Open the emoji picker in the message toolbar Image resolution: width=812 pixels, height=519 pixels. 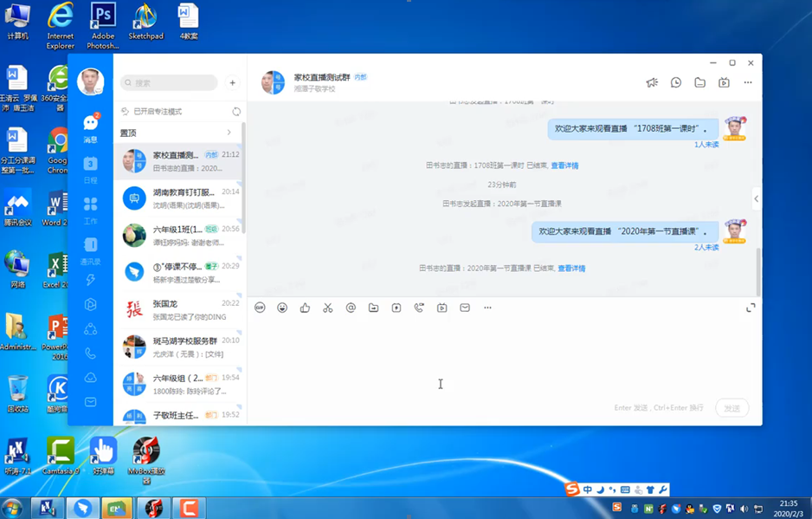tap(282, 308)
